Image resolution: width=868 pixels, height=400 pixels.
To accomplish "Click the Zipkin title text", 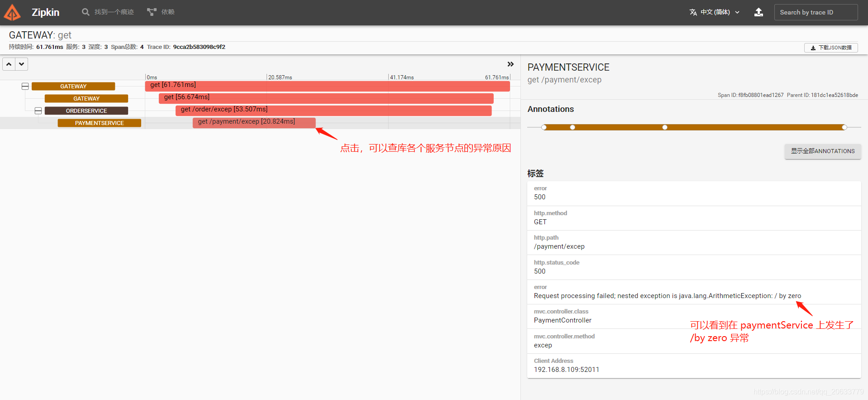I will 45,12.
